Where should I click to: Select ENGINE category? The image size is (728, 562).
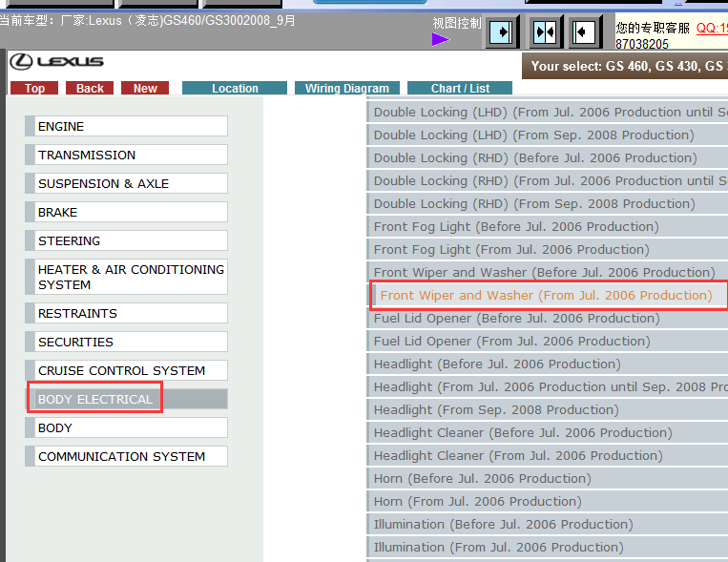[x=126, y=126]
